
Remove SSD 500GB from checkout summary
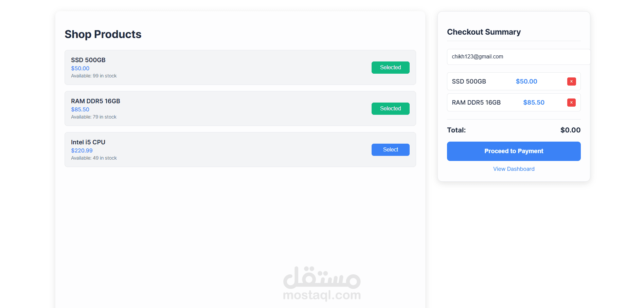tap(571, 81)
